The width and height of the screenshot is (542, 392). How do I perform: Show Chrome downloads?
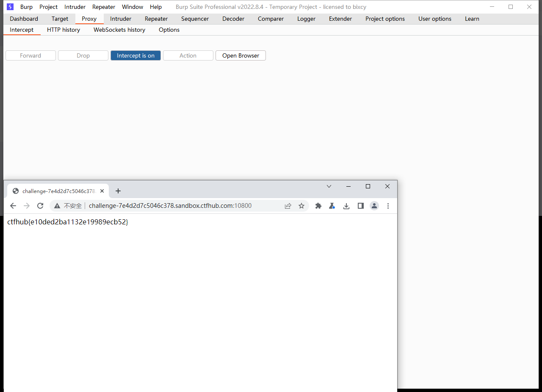coord(346,206)
